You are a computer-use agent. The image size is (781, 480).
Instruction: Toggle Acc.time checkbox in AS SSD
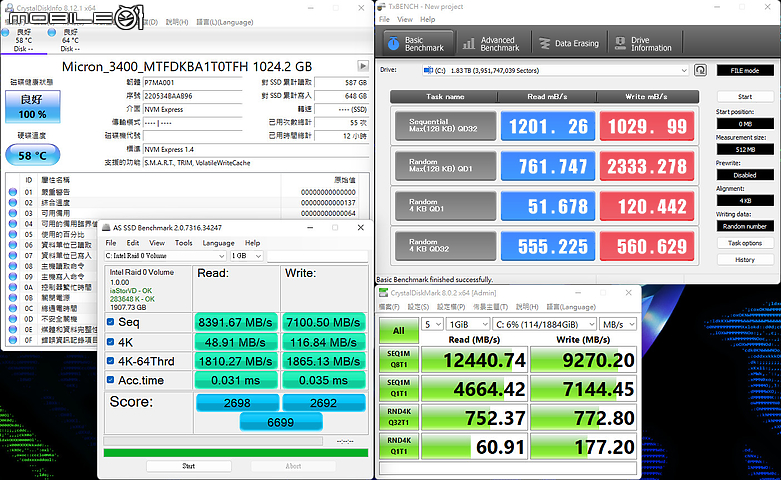(111, 380)
